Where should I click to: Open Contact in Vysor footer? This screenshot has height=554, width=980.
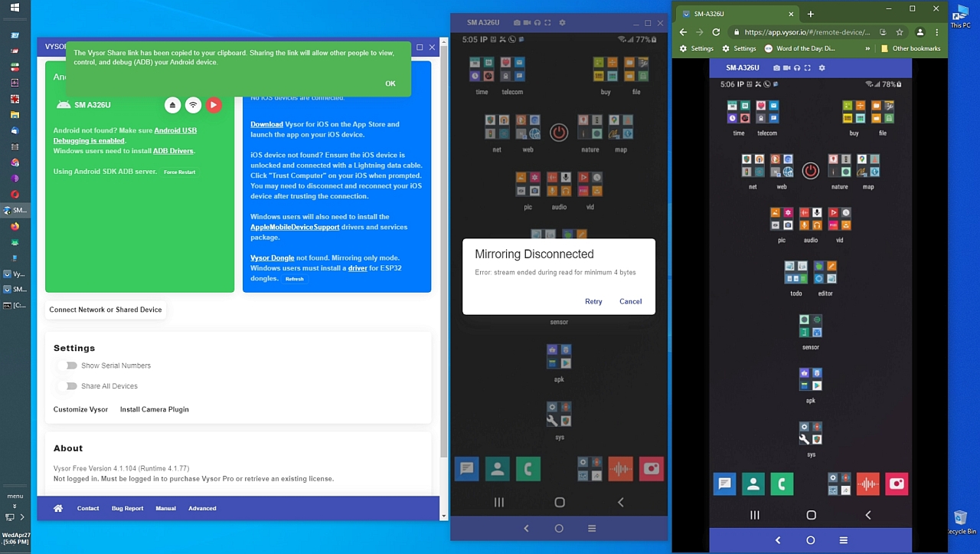click(x=88, y=508)
